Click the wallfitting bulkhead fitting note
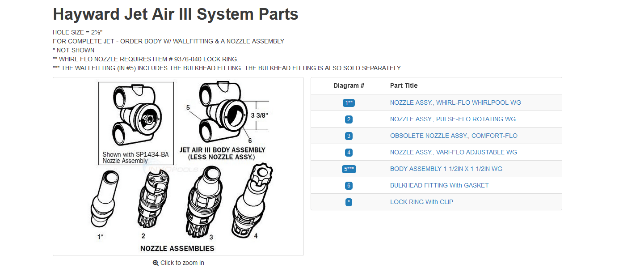This screenshot has height=277, width=644. pos(227,68)
